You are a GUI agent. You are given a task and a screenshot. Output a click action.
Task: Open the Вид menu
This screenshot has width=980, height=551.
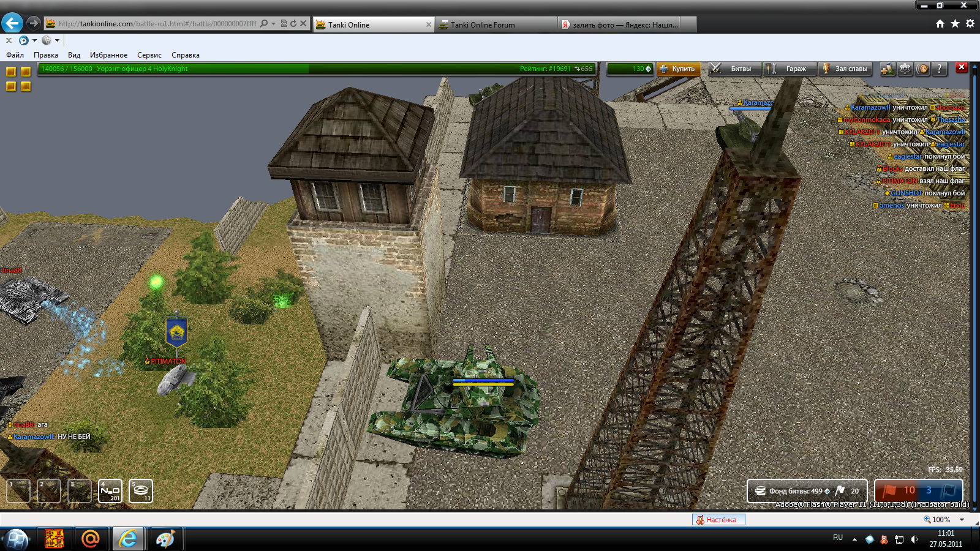pyautogui.click(x=74, y=55)
